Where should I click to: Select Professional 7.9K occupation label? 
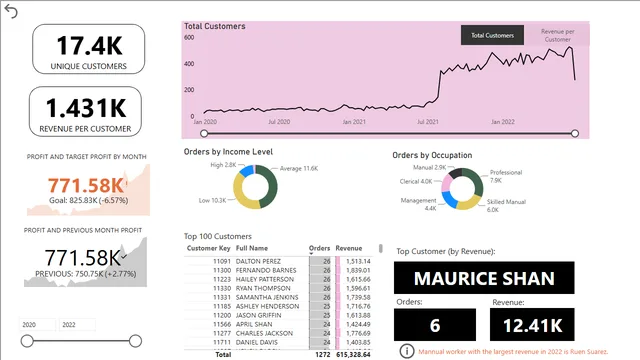coord(506,176)
